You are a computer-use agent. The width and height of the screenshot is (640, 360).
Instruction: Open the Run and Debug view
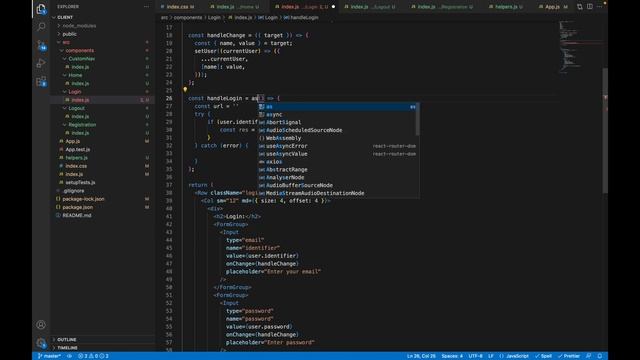point(41,63)
